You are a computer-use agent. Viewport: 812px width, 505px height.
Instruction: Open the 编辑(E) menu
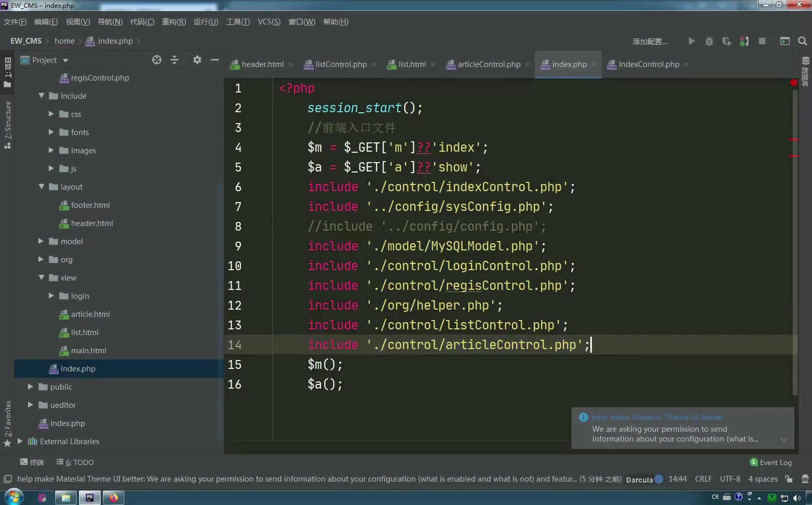(x=46, y=22)
